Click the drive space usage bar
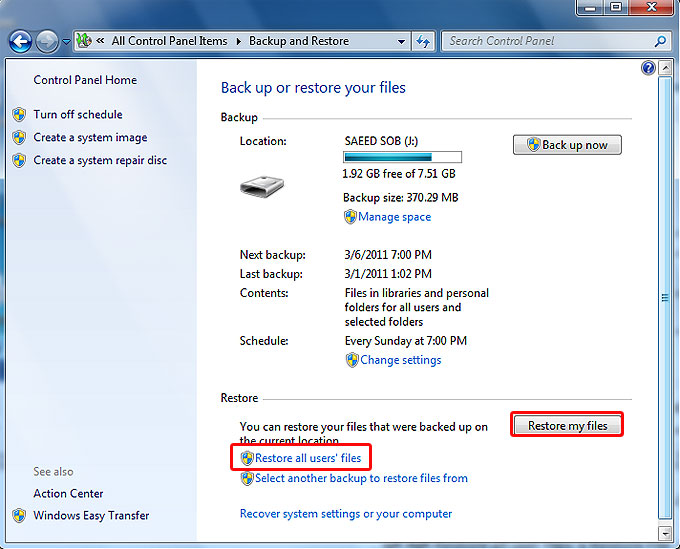The width and height of the screenshot is (680, 549). tap(402, 157)
